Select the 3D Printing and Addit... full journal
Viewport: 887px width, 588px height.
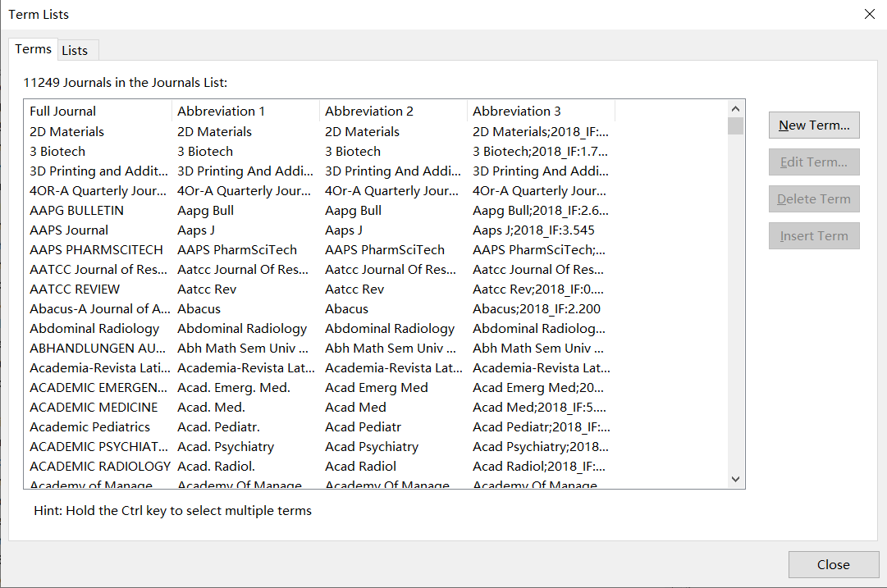98,171
